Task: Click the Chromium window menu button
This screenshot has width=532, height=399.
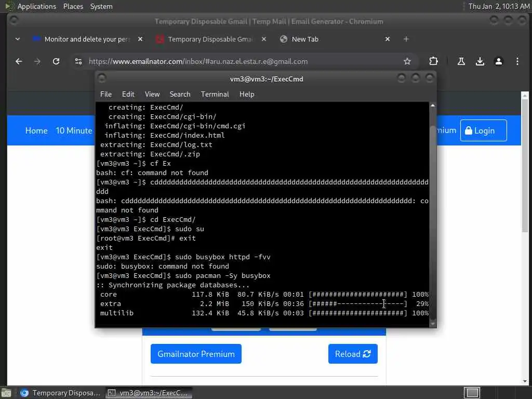Action: coord(14,21)
